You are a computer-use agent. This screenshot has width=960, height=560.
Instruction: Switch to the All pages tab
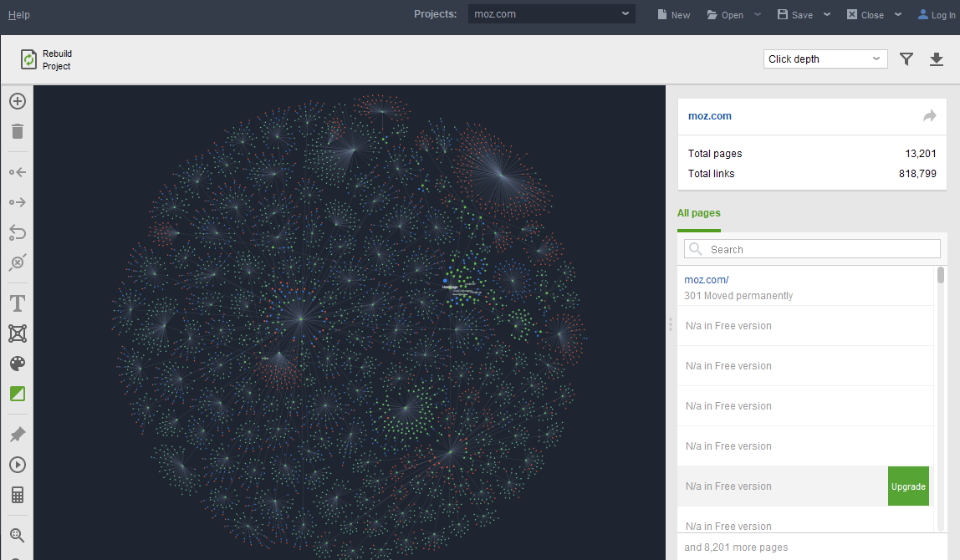(x=698, y=213)
